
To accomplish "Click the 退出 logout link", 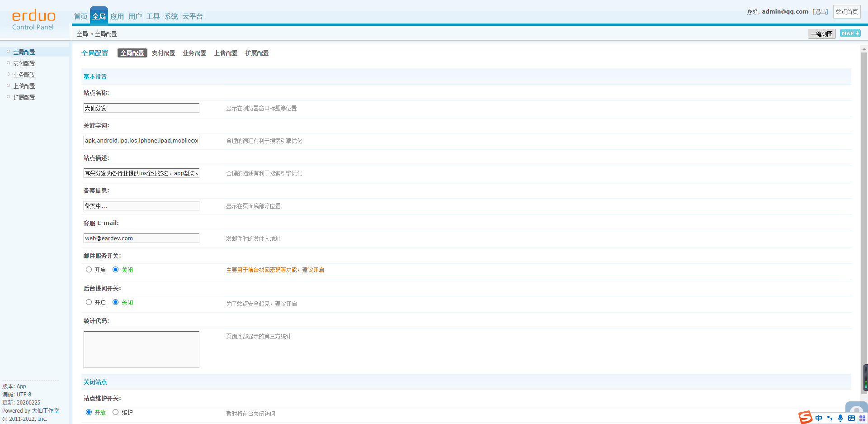I will pos(821,12).
